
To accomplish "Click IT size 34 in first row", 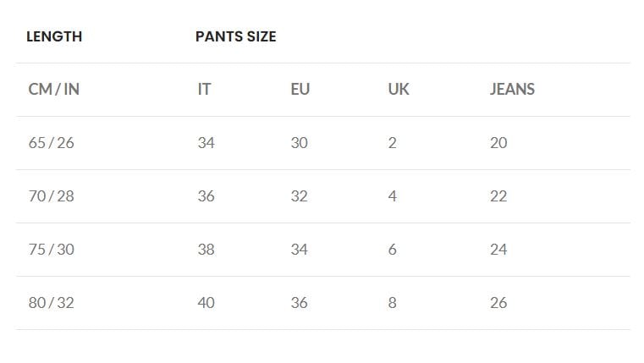I will click(x=206, y=143).
